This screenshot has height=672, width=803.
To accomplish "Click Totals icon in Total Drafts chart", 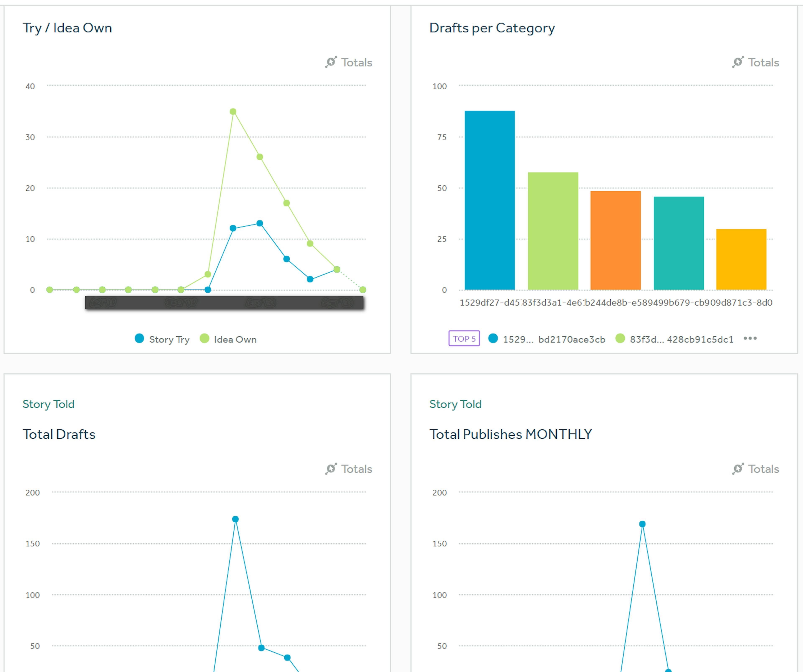I will (331, 469).
